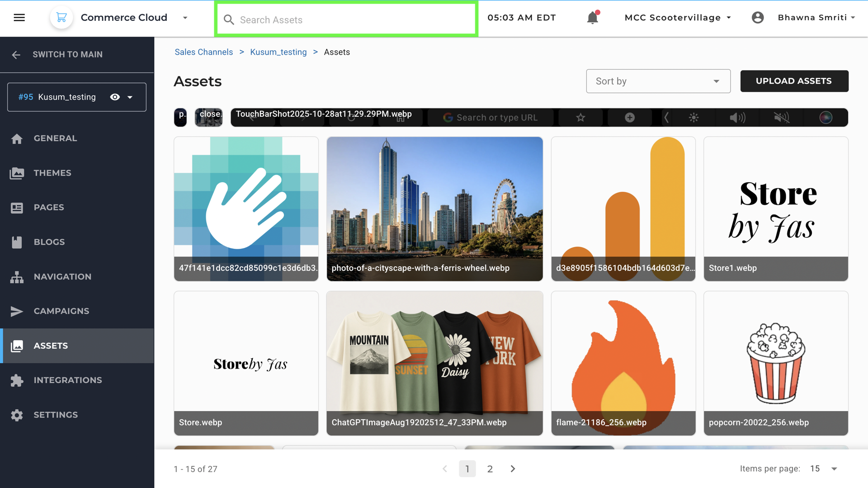
Task: Open the Sort by dropdown
Action: (x=658, y=81)
